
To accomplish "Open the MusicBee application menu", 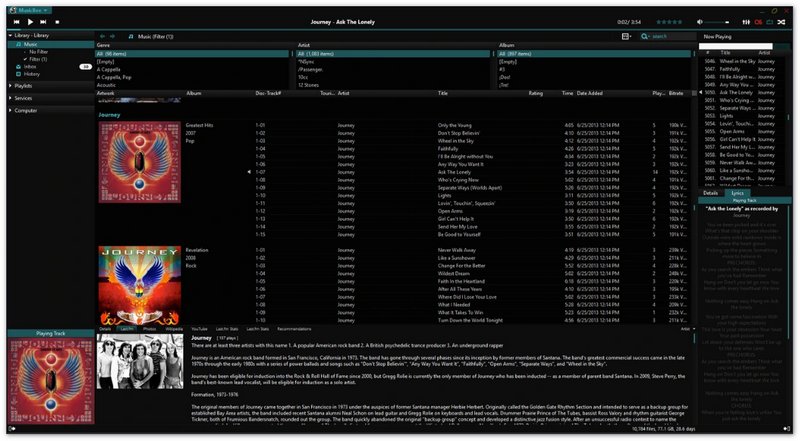I will 30,10.
